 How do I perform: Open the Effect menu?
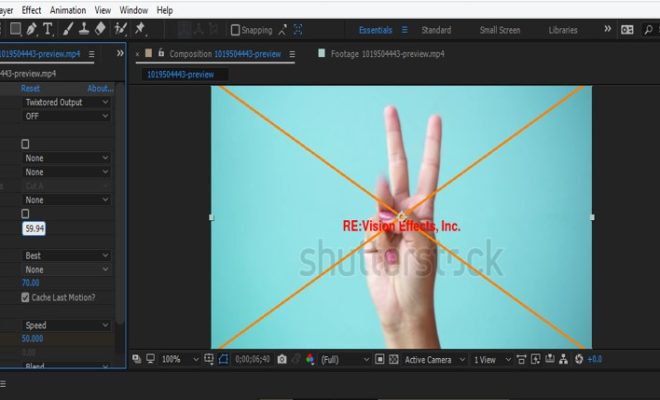(32, 10)
